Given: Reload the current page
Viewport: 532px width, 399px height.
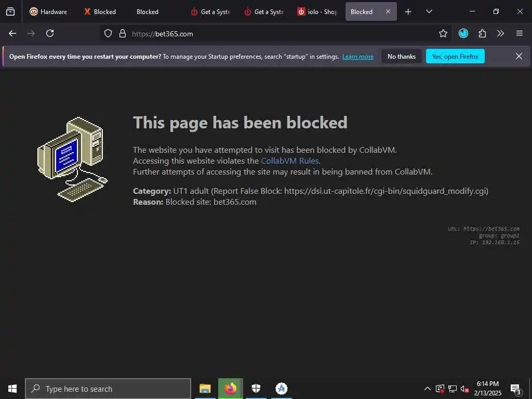Looking at the screenshot, I should click(50, 33).
